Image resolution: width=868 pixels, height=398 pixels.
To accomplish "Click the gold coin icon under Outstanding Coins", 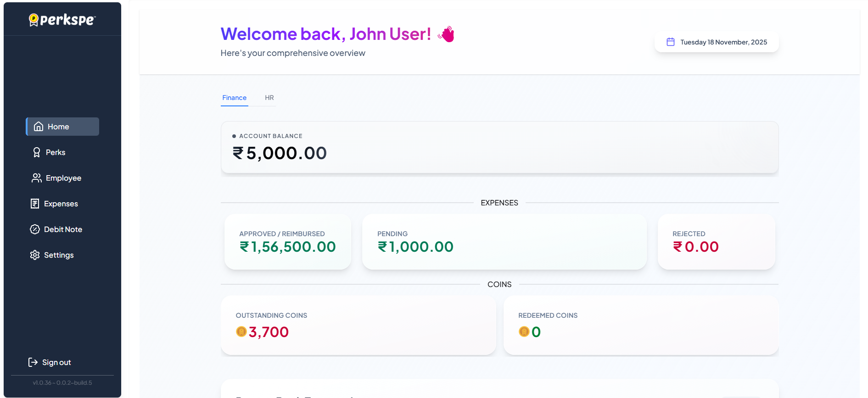I will pyautogui.click(x=241, y=332).
